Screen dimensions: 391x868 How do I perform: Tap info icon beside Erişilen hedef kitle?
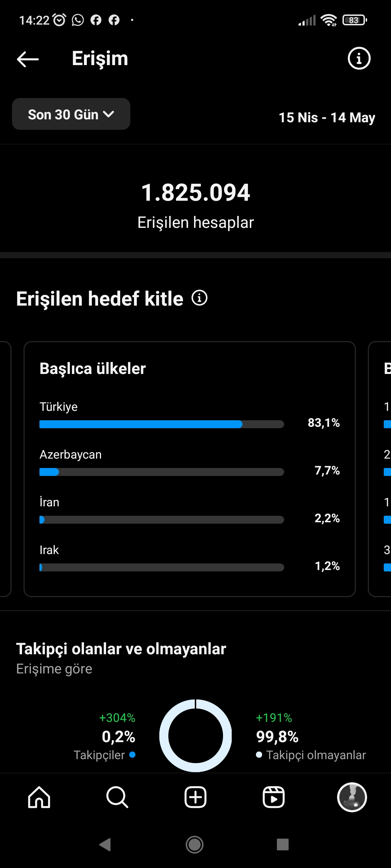tap(199, 298)
